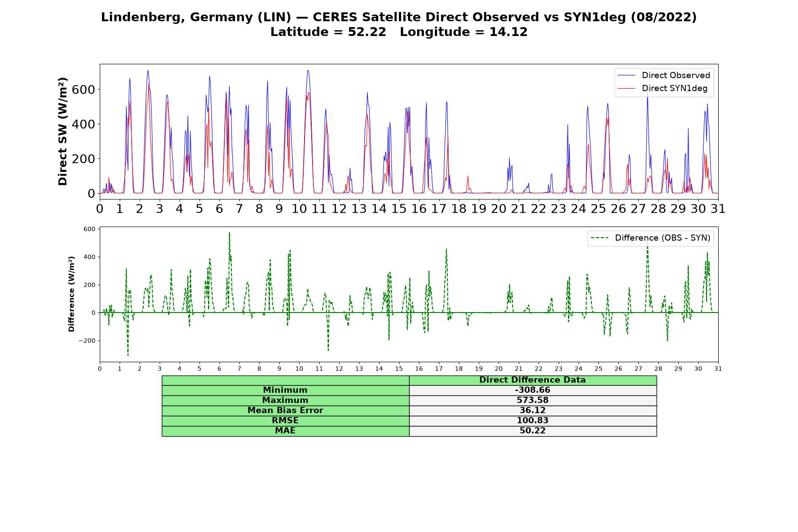Click the MAE row label
This screenshot has width=798, height=532.
click(286, 431)
